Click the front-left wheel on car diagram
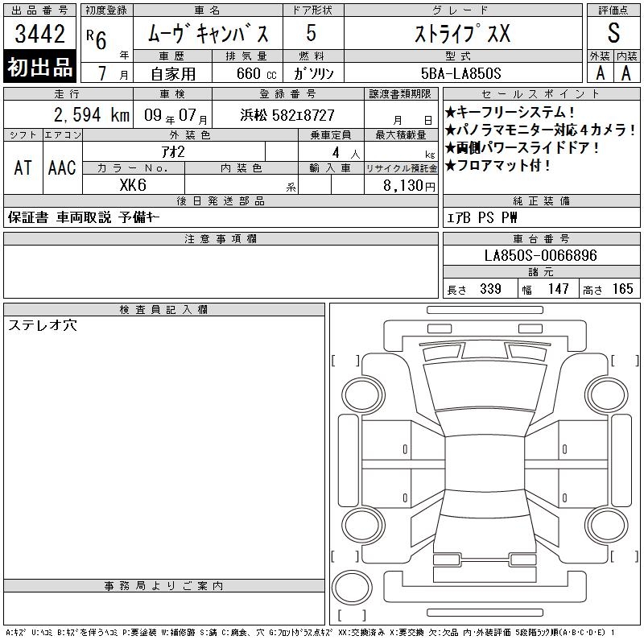 coord(363,395)
